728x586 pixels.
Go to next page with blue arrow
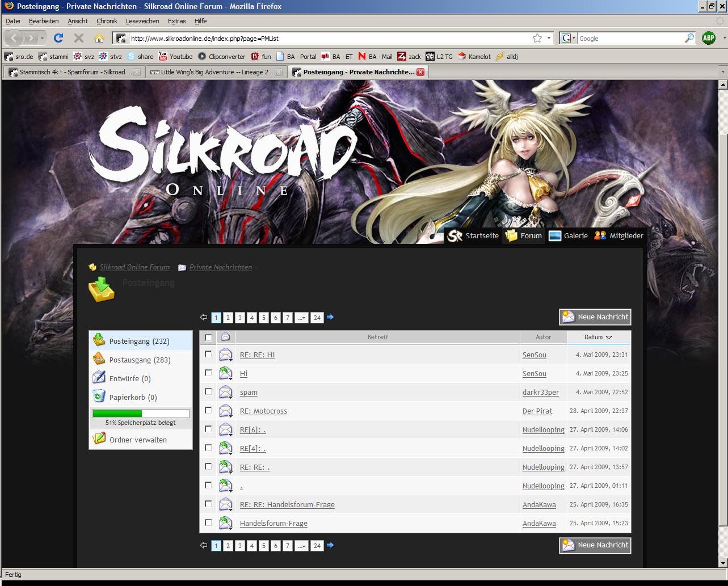click(x=330, y=317)
